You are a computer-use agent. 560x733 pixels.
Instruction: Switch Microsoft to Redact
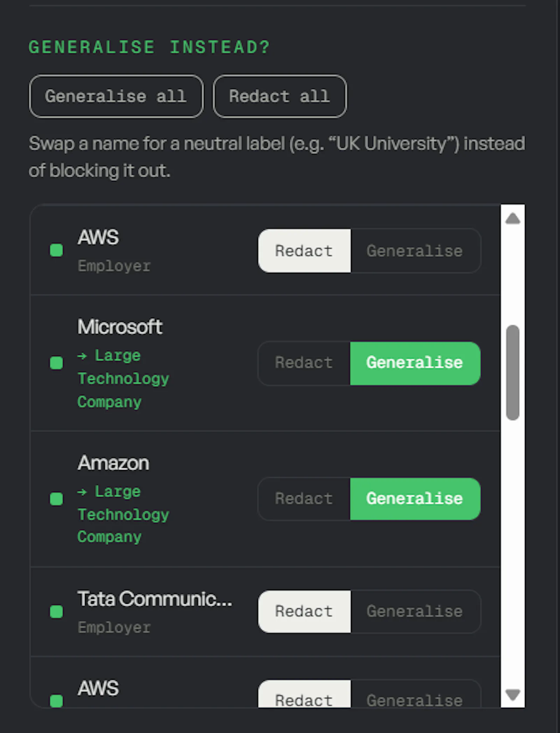pyautogui.click(x=304, y=363)
